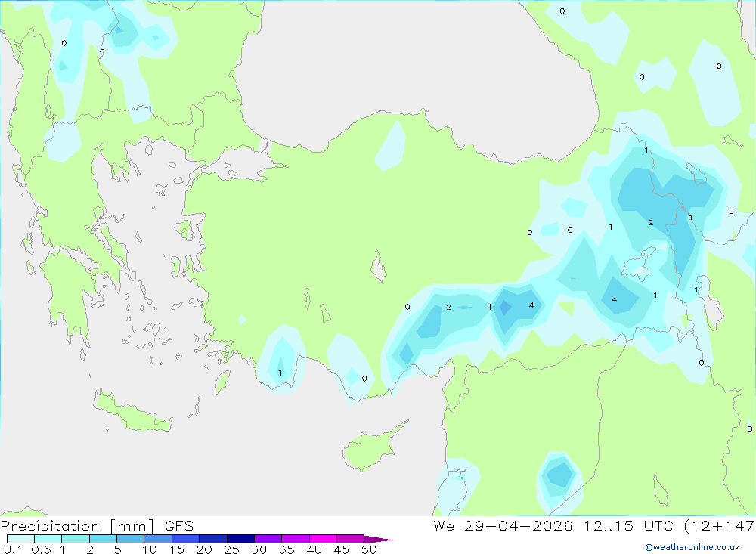This screenshot has height=554, width=756.
Task: Click the '25' legend scale label
Action: pyautogui.click(x=232, y=549)
